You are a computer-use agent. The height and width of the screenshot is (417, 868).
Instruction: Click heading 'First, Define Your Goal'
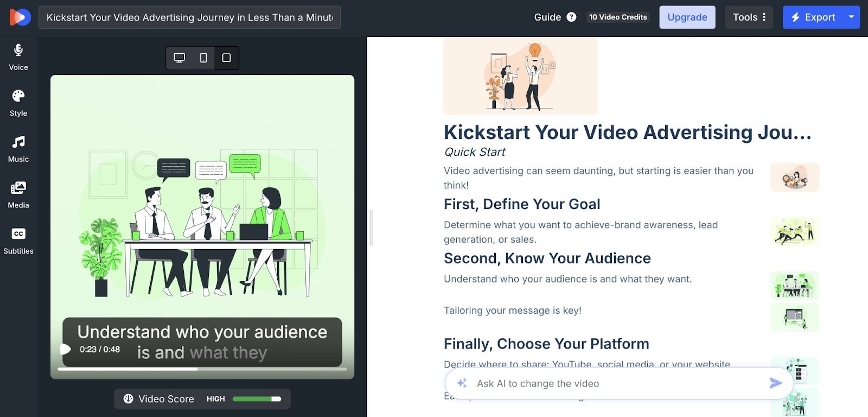[522, 204]
